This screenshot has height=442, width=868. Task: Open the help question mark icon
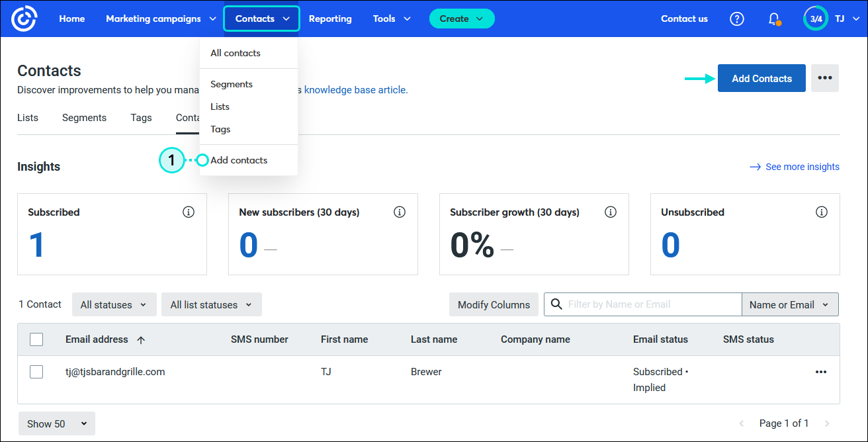tap(737, 19)
